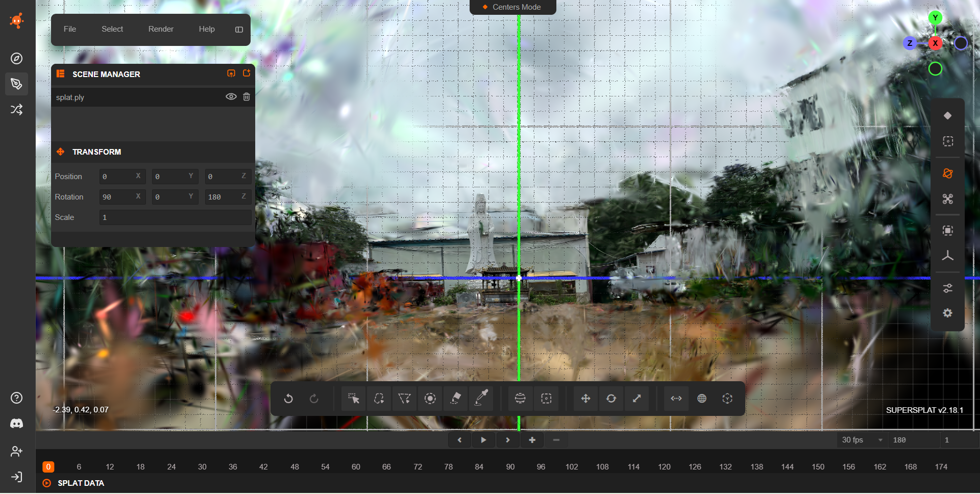Click the Y axis in view gizmo
Screen dimensions: 980x494
tap(935, 18)
